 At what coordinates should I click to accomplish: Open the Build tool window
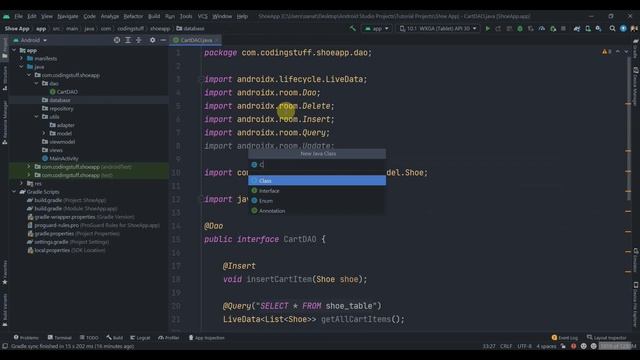115,338
